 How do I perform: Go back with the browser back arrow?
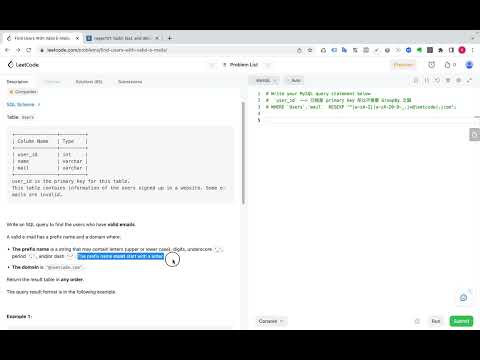point(8,50)
